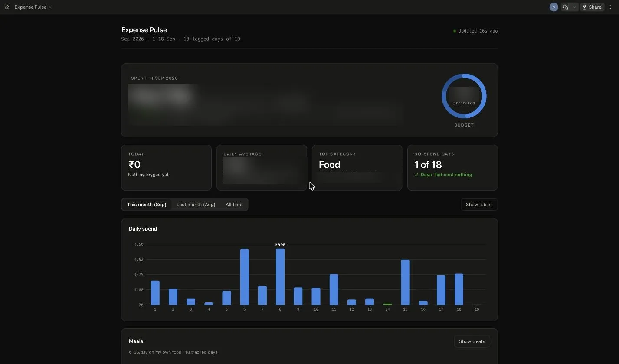Go to home via house icon
The height and width of the screenshot is (364, 619).
pyautogui.click(x=7, y=7)
